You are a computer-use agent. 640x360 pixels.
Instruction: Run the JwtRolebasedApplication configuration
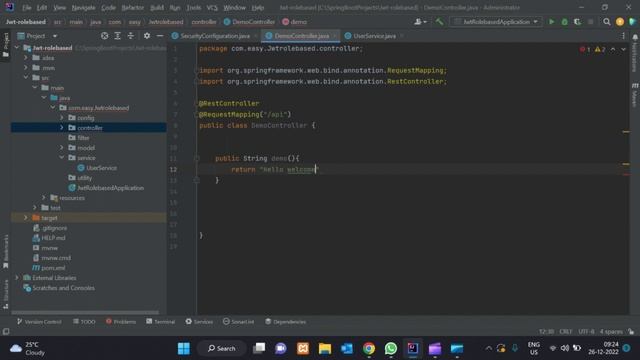coord(551,22)
